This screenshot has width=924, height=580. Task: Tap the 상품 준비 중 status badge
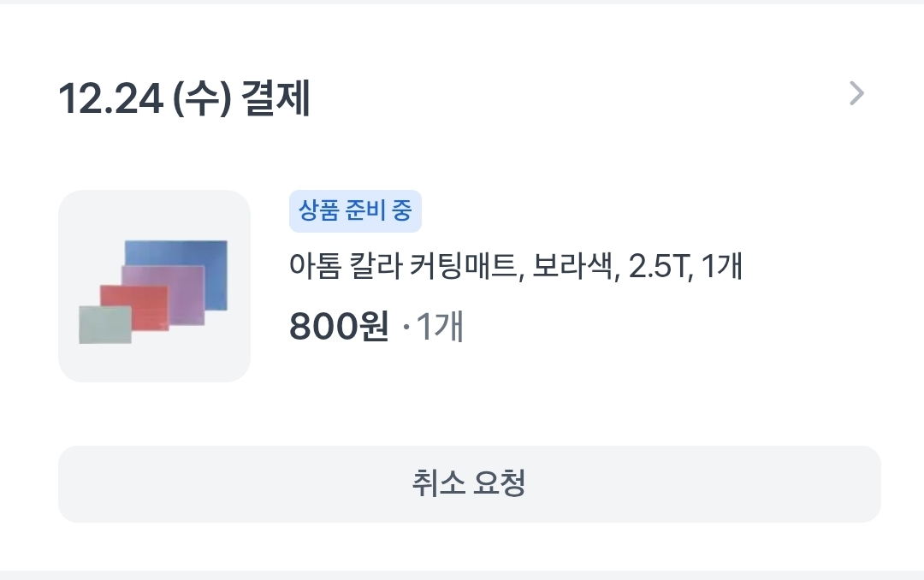click(355, 211)
